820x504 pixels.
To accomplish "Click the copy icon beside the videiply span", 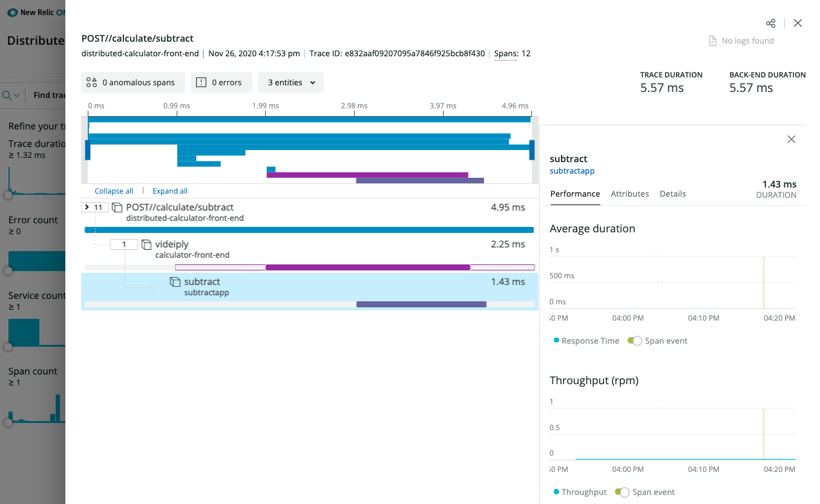I will [x=145, y=243].
